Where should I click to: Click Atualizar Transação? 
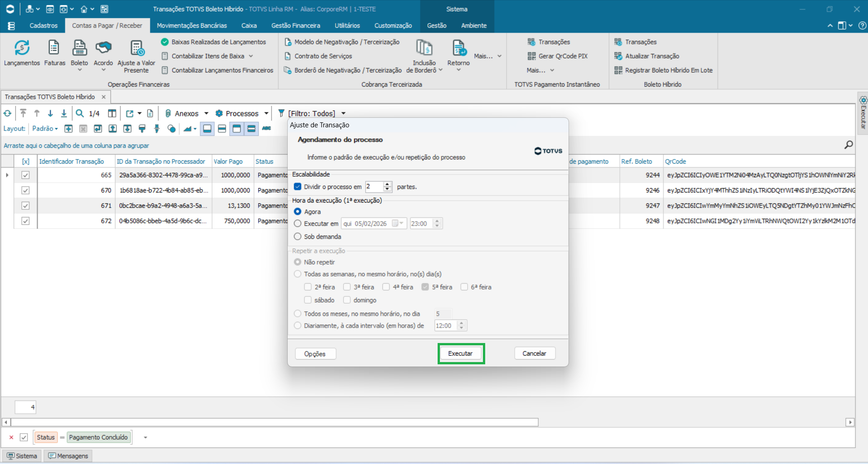click(x=646, y=56)
